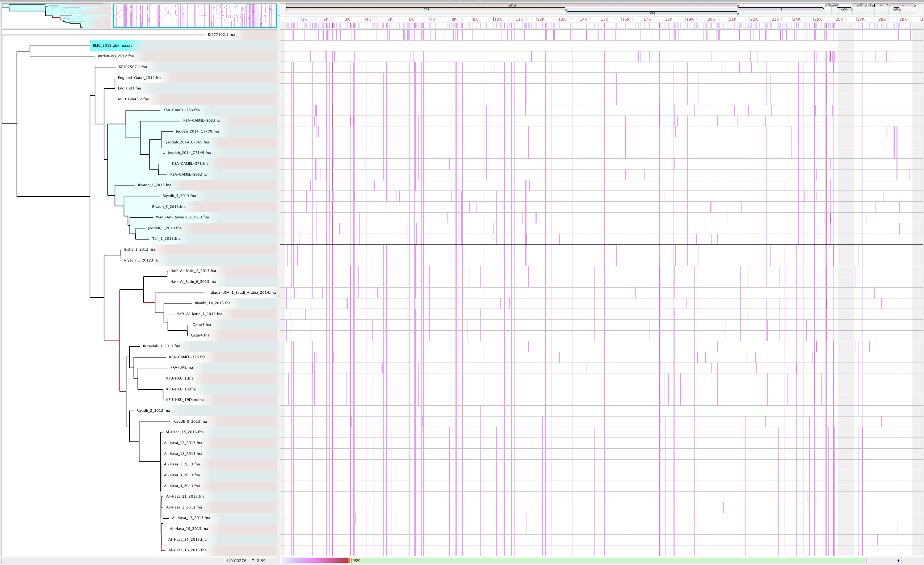Select EMC_2012.gbk.fna.srt highlighted reference track
The height and width of the screenshot is (565, 924).
point(113,45)
